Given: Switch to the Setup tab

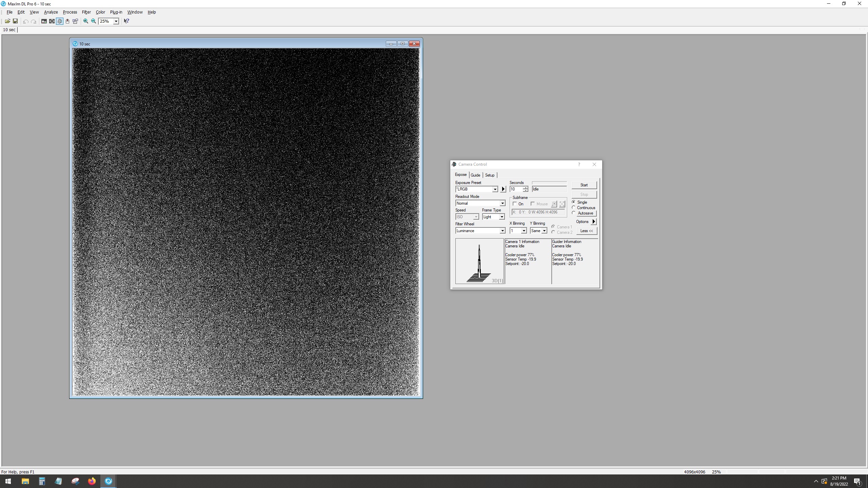Looking at the screenshot, I should [490, 175].
